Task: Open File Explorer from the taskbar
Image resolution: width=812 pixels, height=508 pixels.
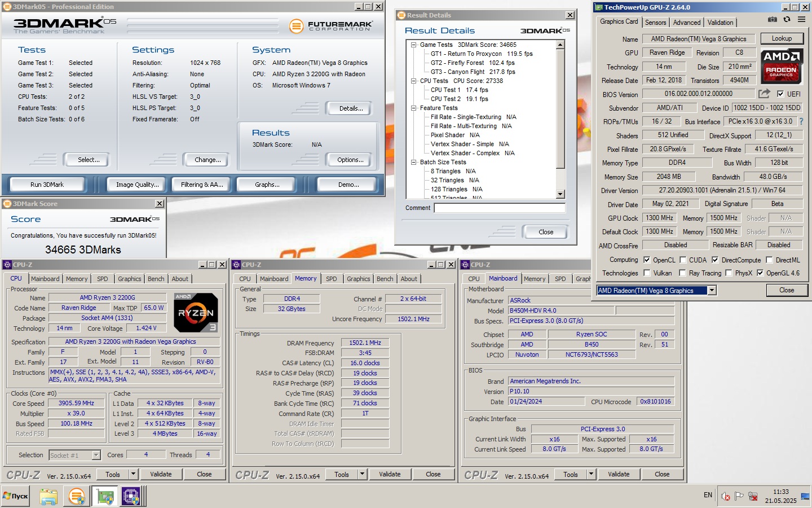Action: (x=48, y=497)
